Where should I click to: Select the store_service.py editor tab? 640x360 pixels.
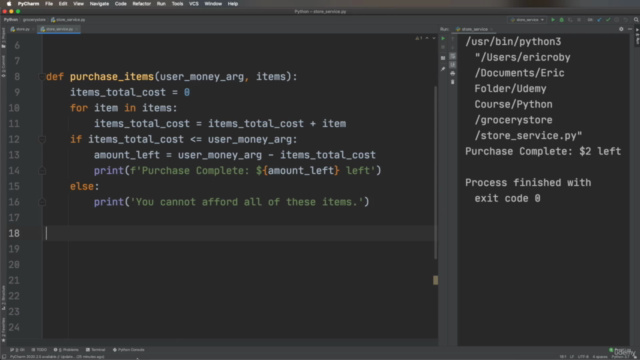[x=60, y=29]
